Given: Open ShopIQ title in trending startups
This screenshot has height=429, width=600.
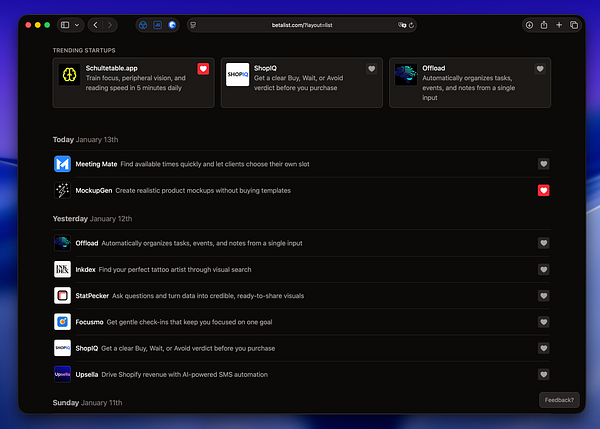Looking at the screenshot, I should (x=265, y=68).
